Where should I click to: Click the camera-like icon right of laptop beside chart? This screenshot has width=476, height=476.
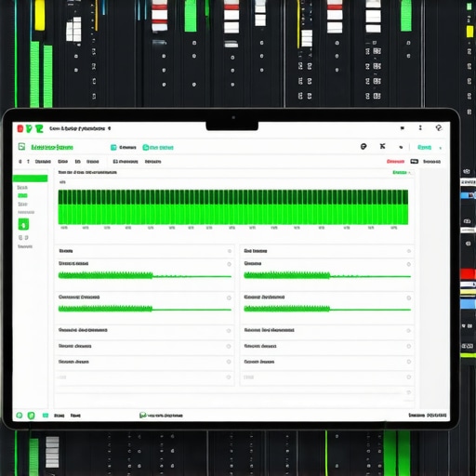tap(467, 221)
